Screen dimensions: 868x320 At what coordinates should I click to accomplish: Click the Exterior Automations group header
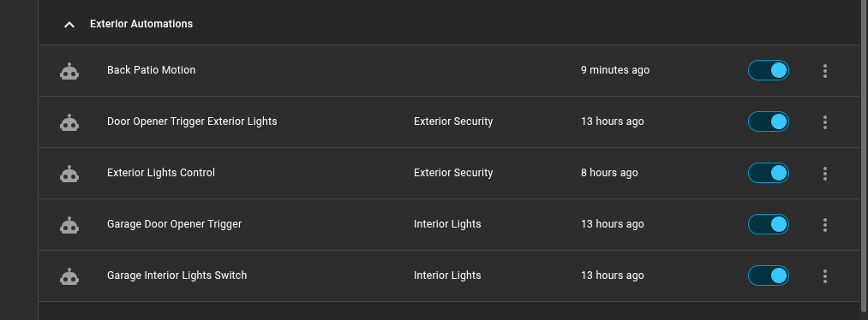pyautogui.click(x=448, y=24)
